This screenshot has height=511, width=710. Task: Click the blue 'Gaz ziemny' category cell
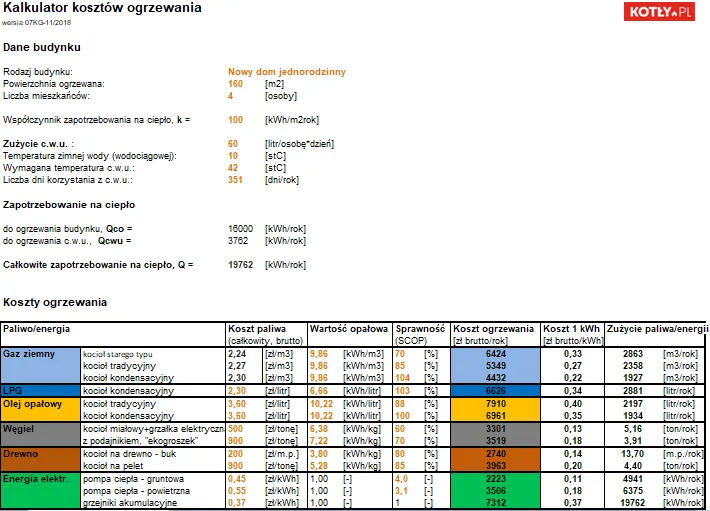coord(40,365)
